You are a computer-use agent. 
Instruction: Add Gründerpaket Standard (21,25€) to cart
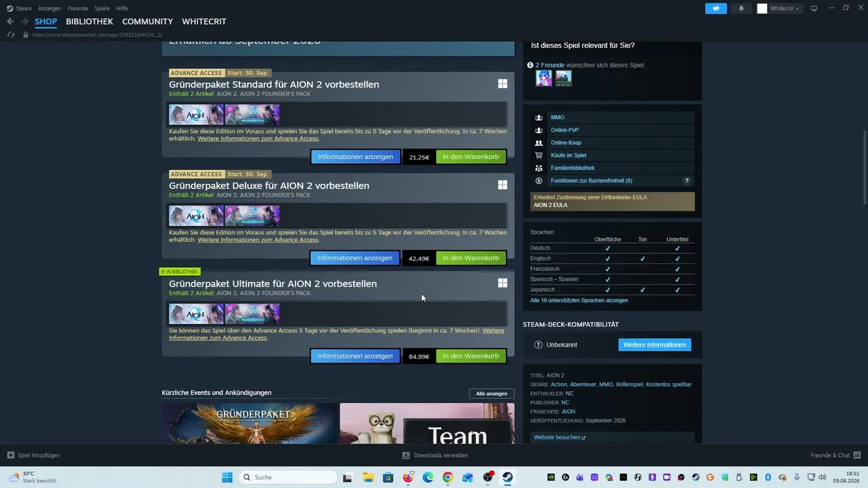click(x=471, y=157)
